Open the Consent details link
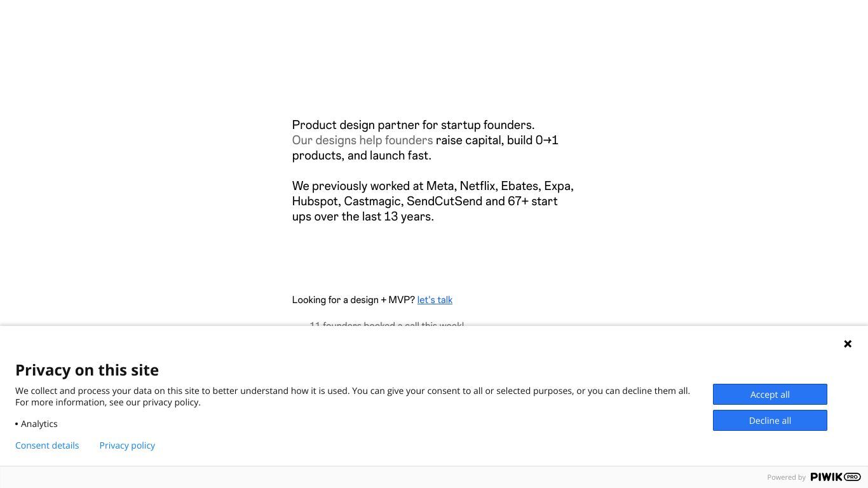The height and width of the screenshot is (488, 868). tap(47, 445)
